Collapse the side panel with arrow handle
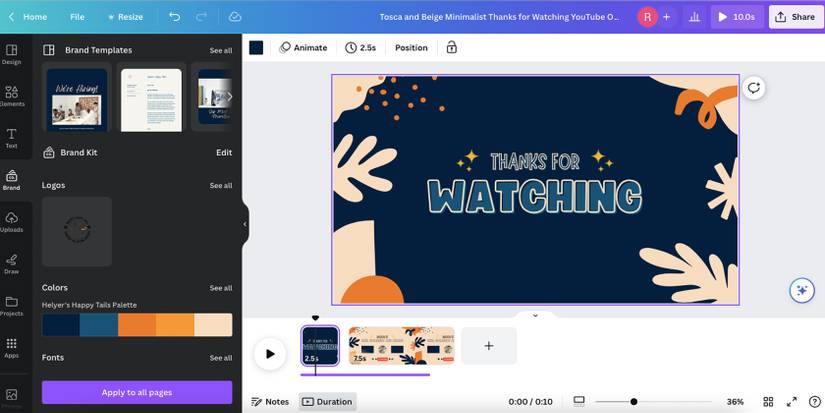Screen dimensions: 825x413 245,224
